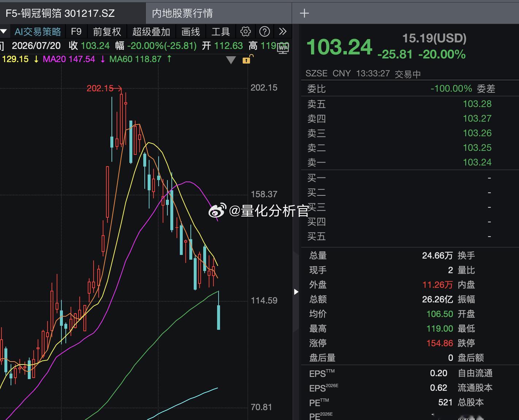The width and height of the screenshot is (519, 420).
Task: Click the 委差 label
Action: (x=486, y=89)
